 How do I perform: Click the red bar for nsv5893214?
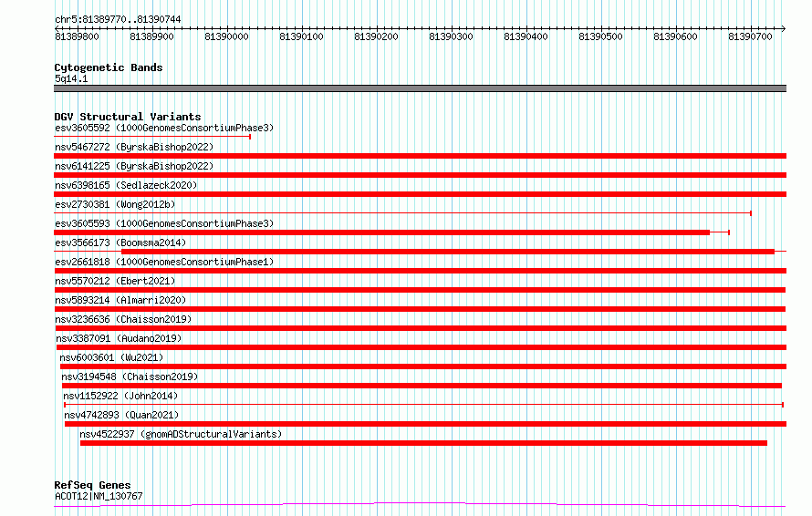point(420,309)
